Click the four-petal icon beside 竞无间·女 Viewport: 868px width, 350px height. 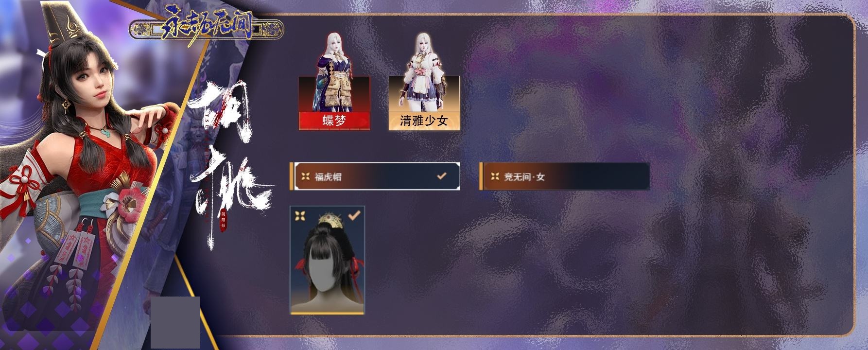point(495,176)
